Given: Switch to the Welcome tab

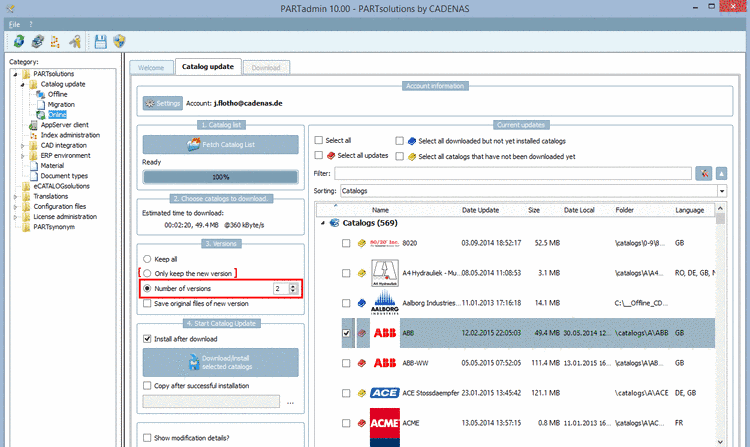Looking at the screenshot, I should (151, 68).
